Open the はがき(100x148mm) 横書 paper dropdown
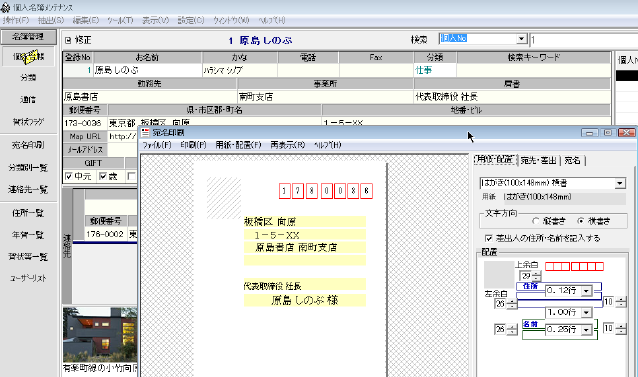Screen dimensions: 638x377 [x=620, y=183]
